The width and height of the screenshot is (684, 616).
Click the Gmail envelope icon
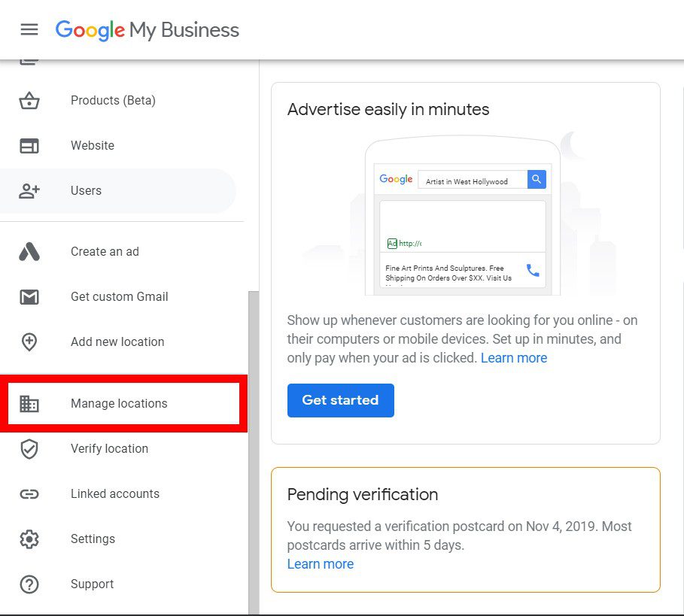click(29, 297)
